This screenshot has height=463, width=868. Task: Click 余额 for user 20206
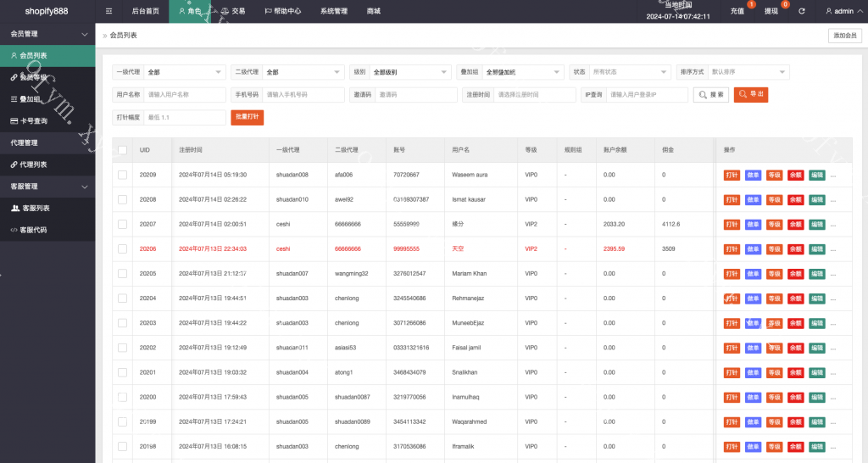795,249
